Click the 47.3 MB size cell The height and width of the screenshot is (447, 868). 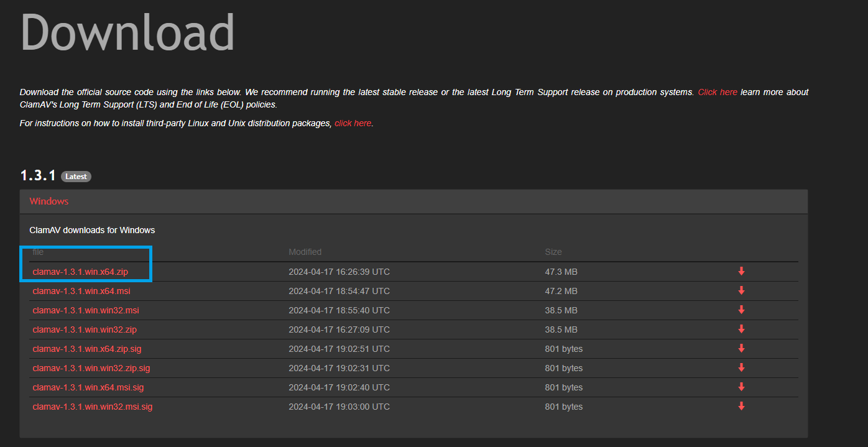[x=561, y=272]
